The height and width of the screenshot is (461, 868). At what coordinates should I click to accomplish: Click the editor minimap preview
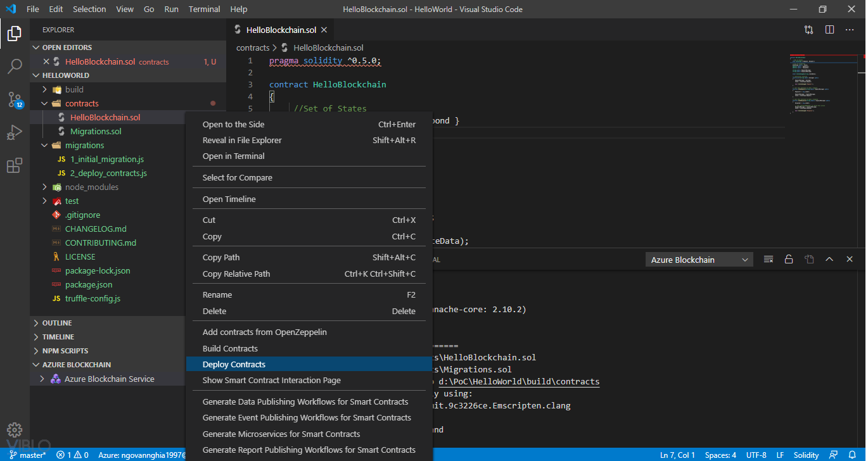(814, 84)
